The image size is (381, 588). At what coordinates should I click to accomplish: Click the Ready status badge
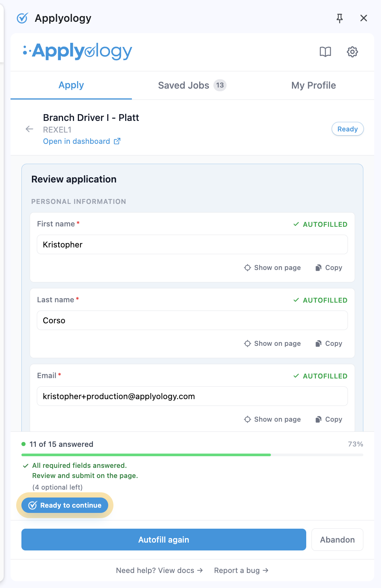click(348, 129)
